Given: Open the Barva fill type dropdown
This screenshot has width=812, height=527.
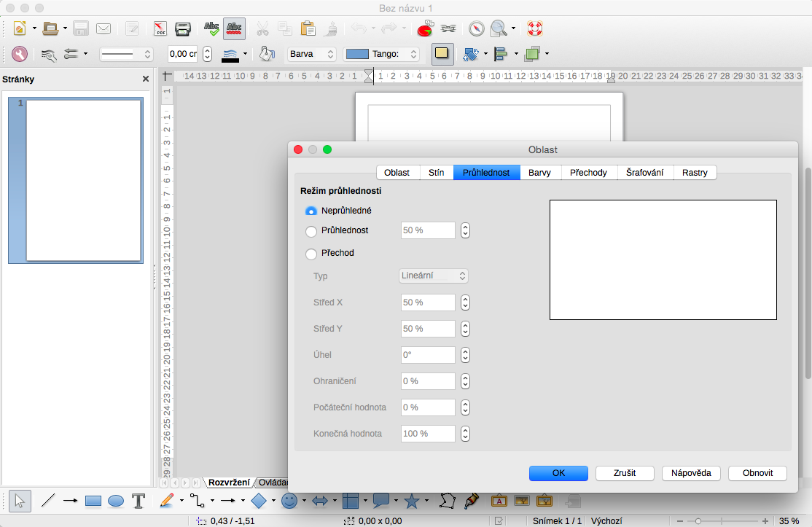Looking at the screenshot, I should tap(311, 54).
